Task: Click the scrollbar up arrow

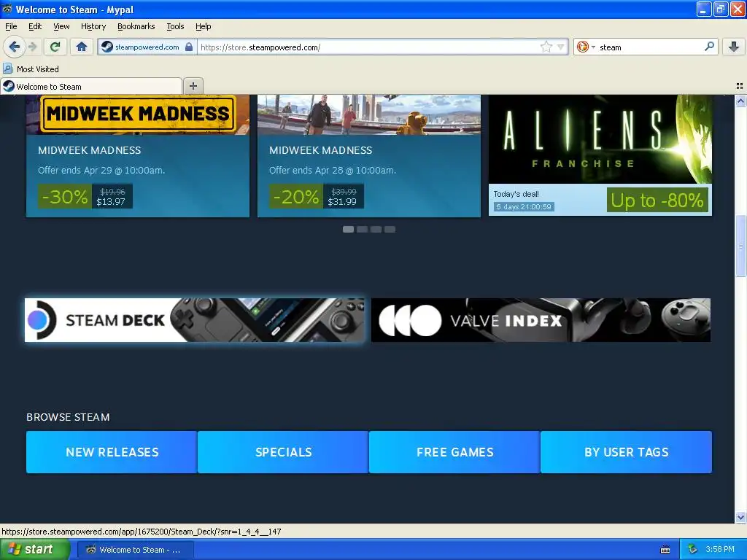Action: coord(740,101)
